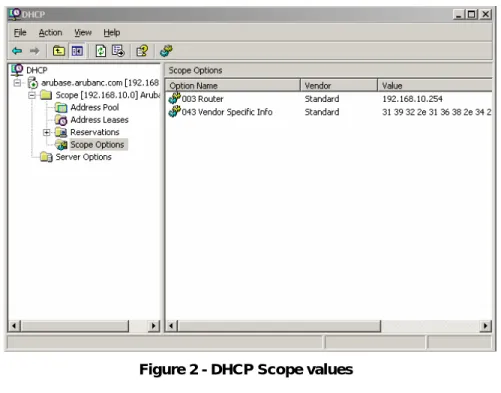Viewport: 501px width, 393px height.
Task: Click tree pane horizontal scrollbar thumb
Action: pos(75,326)
